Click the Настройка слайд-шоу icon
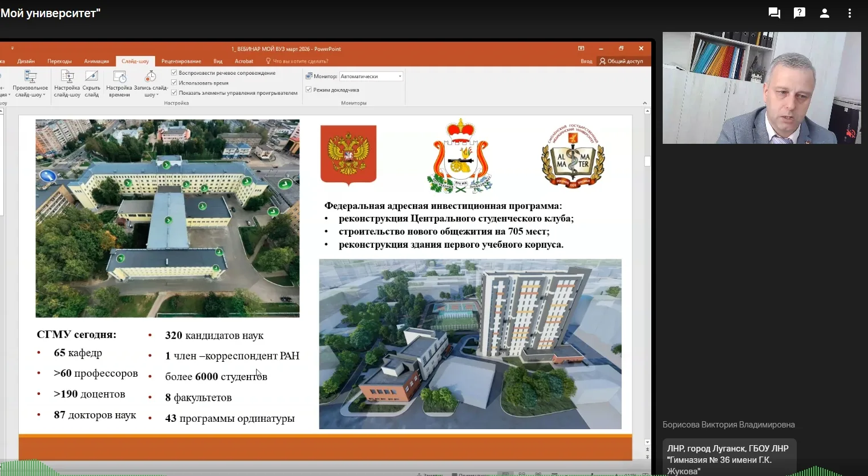 tap(67, 77)
